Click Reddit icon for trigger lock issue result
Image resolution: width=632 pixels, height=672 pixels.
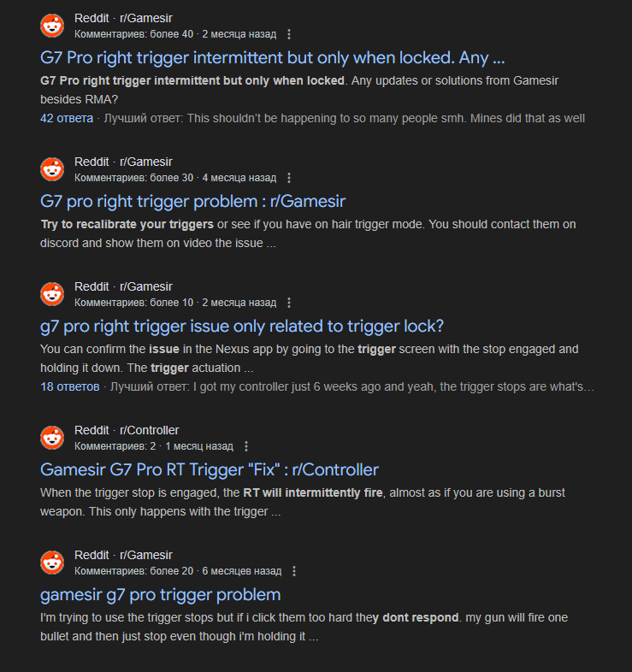pos(52,294)
